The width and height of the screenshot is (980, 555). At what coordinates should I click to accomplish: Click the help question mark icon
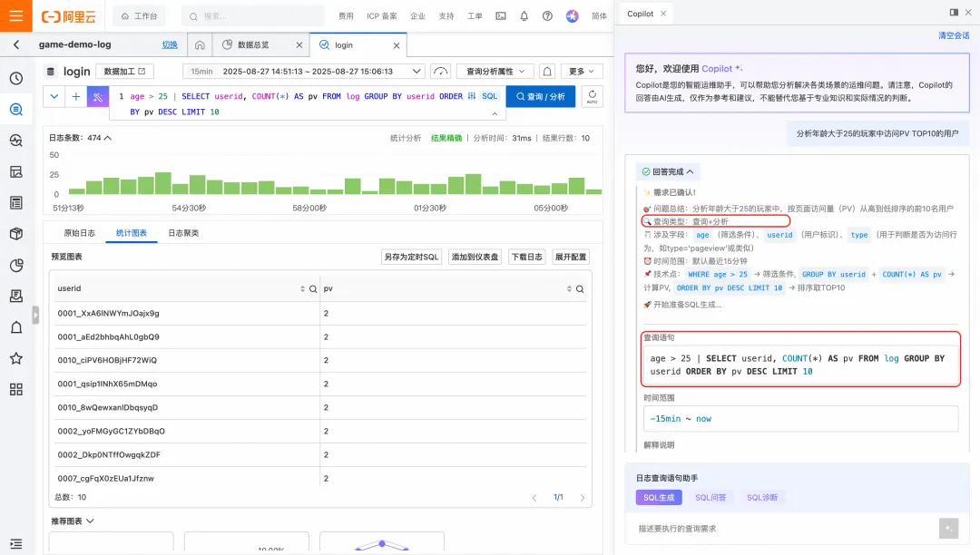coord(547,16)
